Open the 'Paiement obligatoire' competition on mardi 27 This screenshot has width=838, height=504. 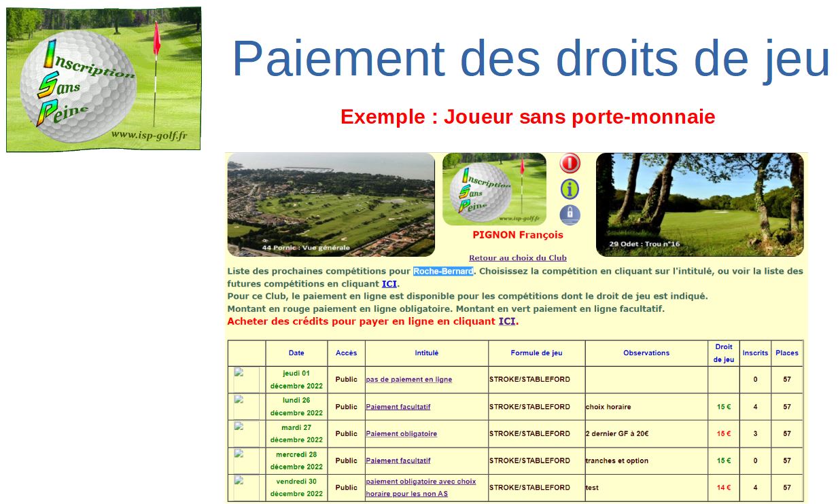point(401,434)
